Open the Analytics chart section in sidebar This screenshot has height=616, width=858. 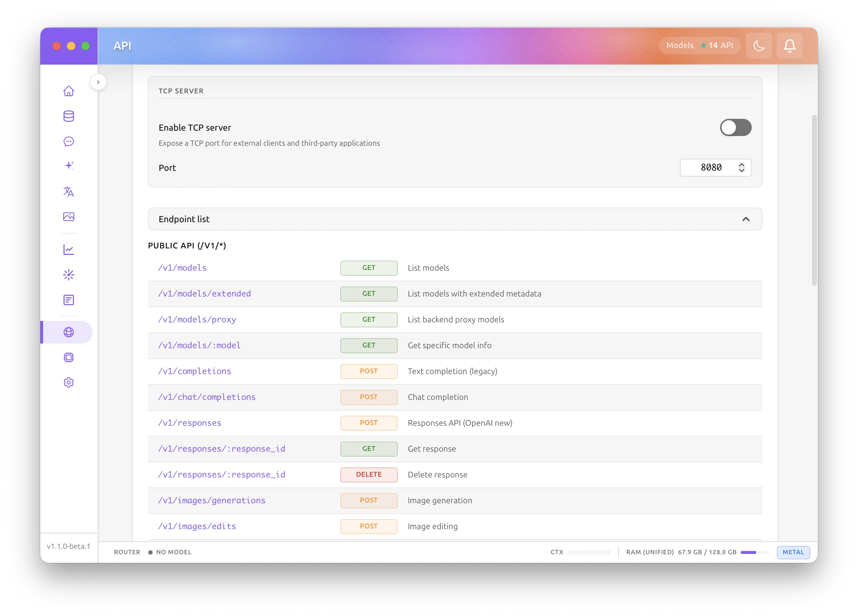[69, 249]
